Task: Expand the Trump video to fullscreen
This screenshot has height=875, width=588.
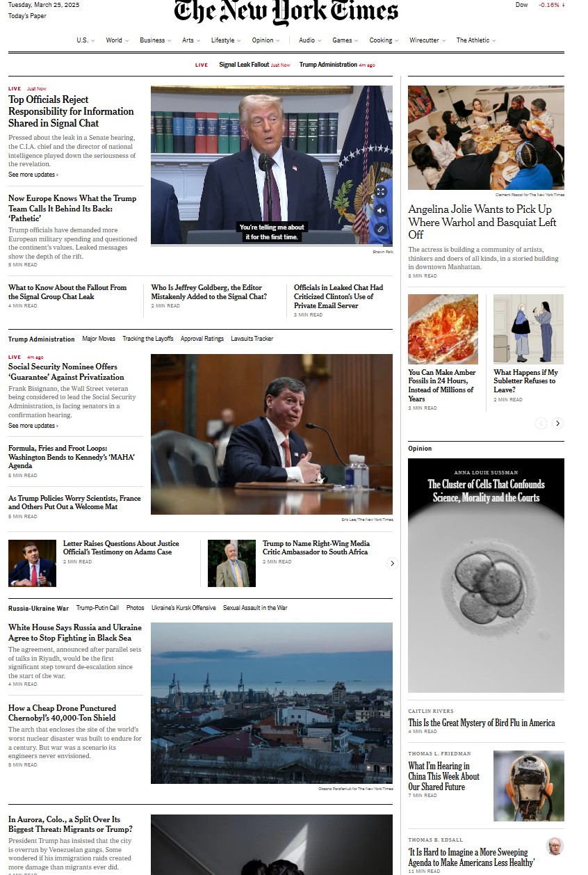Action: (x=381, y=191)
